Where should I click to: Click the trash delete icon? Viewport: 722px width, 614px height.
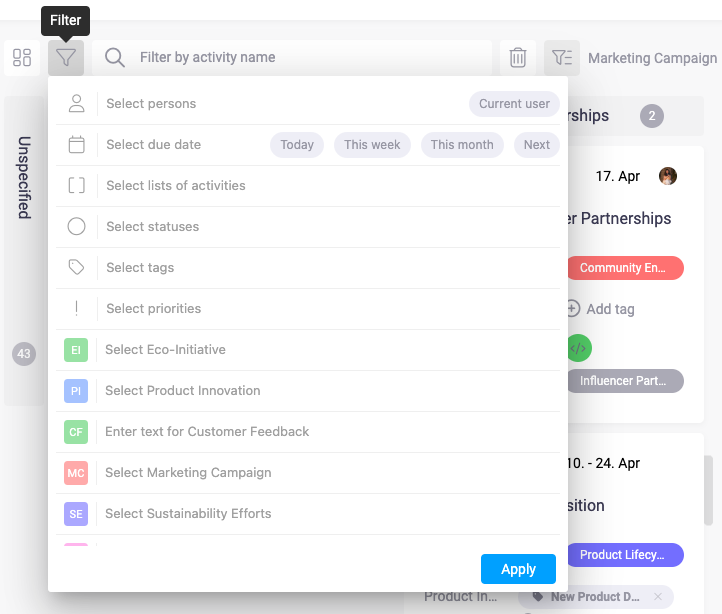517,58
